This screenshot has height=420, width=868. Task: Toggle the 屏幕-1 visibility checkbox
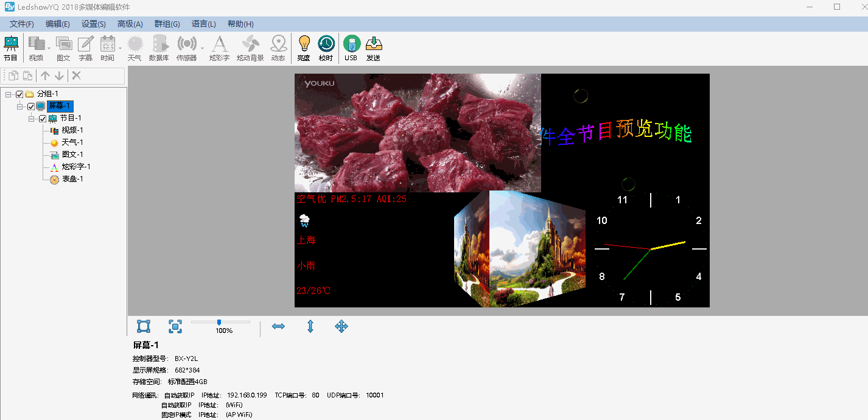coord(30,107)
